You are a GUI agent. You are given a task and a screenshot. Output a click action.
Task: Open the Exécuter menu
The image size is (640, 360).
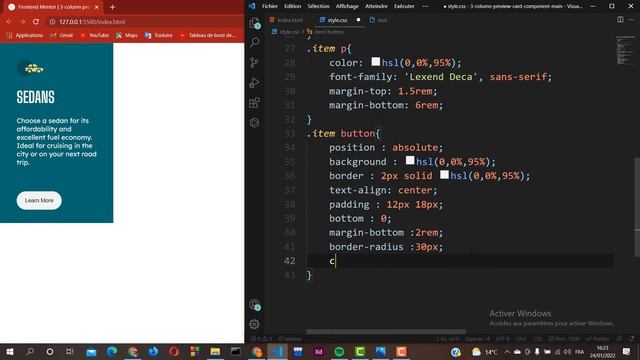pos(404,6)
